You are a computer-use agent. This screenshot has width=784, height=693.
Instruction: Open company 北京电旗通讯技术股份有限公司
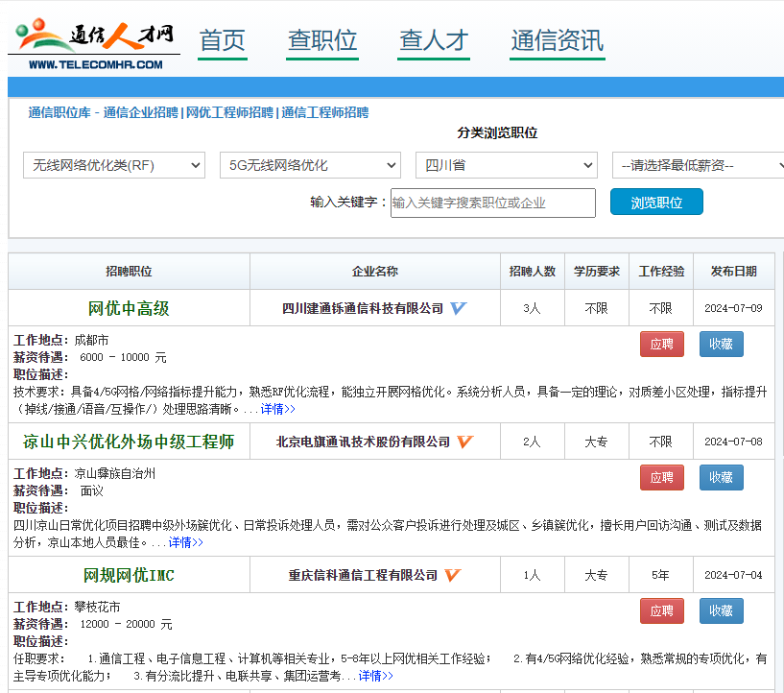[x=363, y=442]
